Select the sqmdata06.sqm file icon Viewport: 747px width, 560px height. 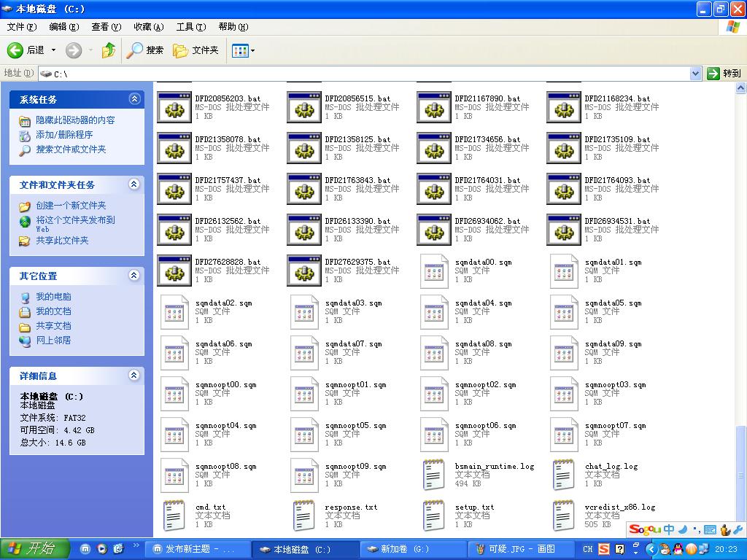click(x=174, y=354)
